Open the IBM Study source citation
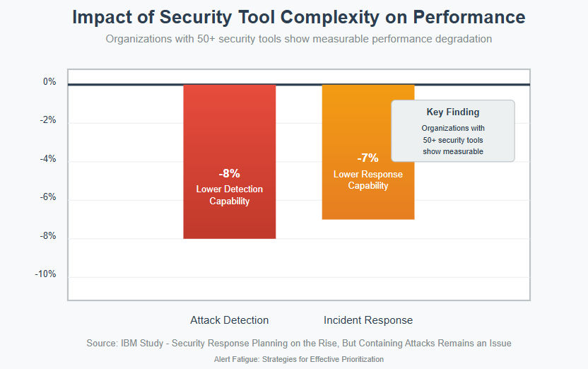 click(x=299, y=344)
